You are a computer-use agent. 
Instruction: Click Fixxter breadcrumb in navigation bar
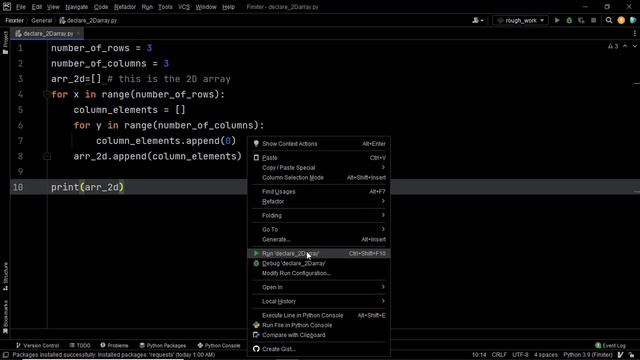(x=14, y=20)
